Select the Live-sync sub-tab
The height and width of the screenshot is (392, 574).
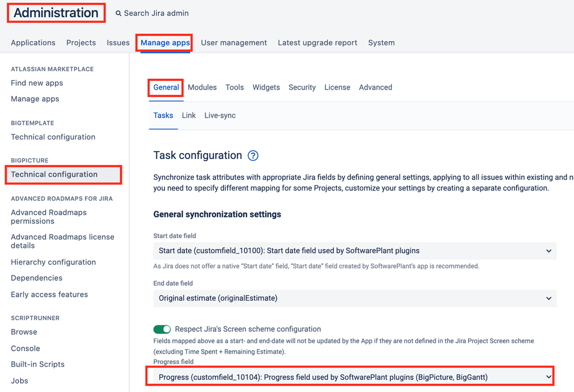pos(220,115)
